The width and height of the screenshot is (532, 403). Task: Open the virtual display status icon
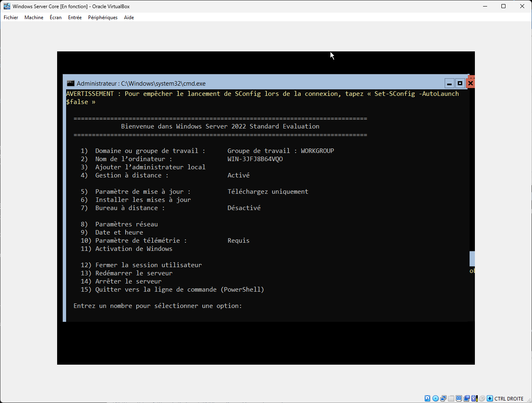pyautogui.click(x=459, y=399)
